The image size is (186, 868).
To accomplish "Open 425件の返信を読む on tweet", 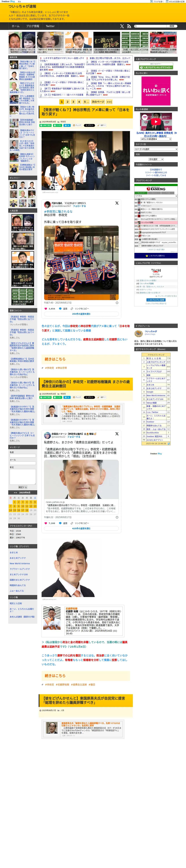I will pos(81,528).
